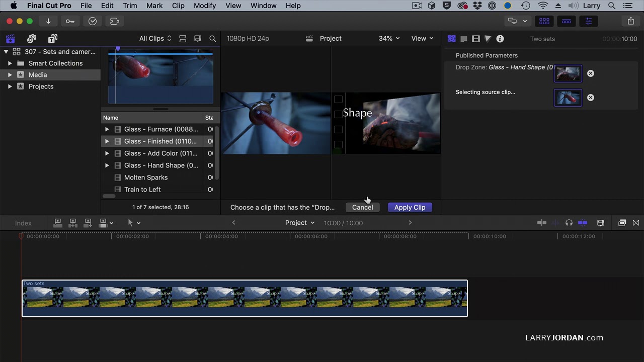Switch browser to filmstrip view icon
The height and width of the screenshot is (362, 644).
(198, 39)
